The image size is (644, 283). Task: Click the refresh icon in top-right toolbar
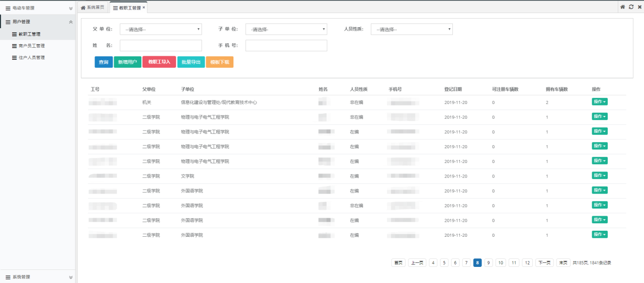click(x=631, y=7)
